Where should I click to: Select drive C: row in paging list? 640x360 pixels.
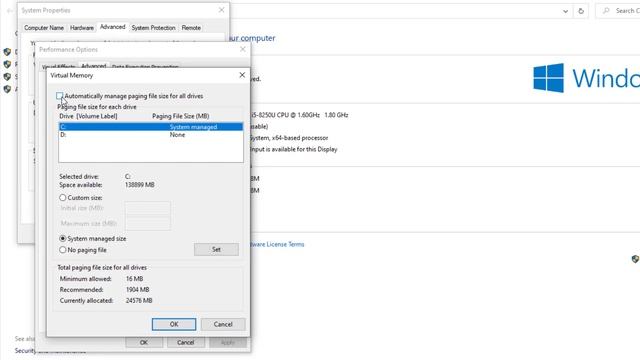pos(151,127)
